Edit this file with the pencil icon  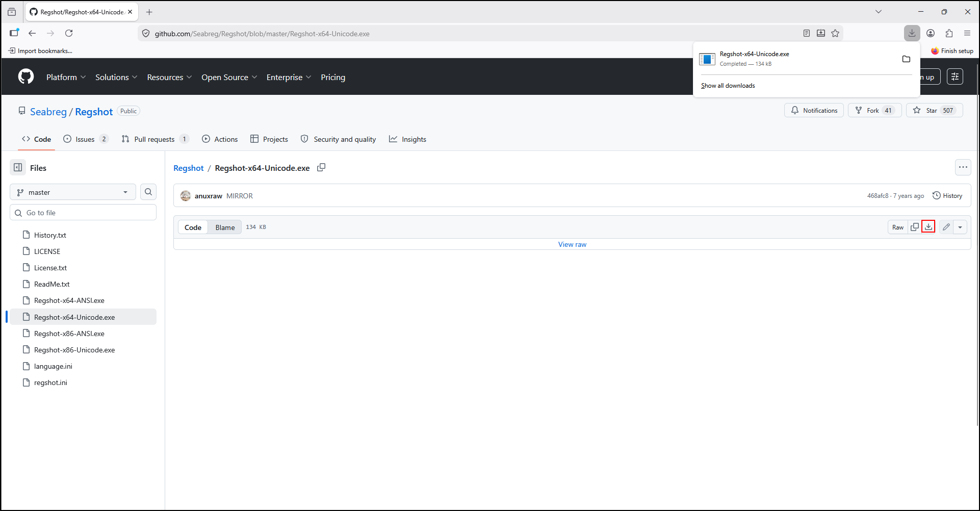946,227
